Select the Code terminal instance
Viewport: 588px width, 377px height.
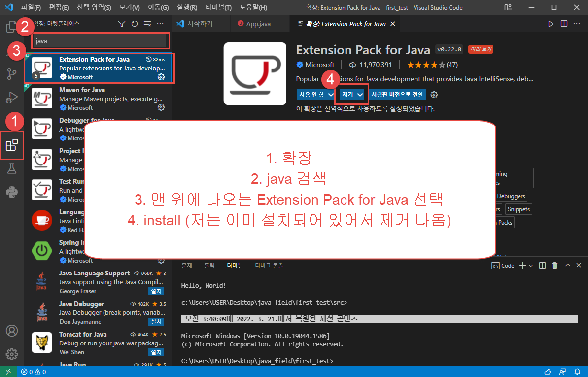pos(503,266)
